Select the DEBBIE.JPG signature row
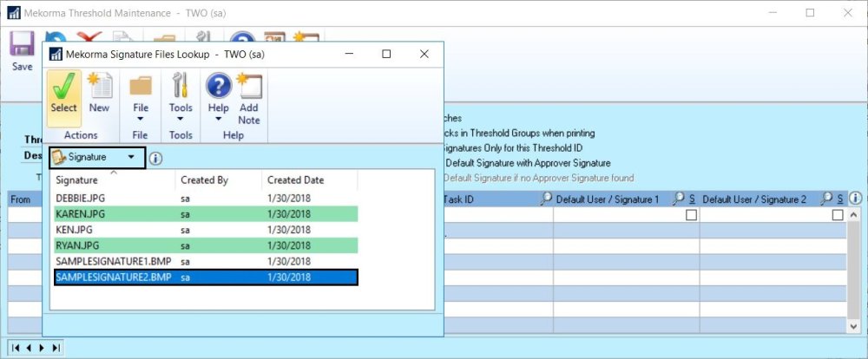 click(206, 198)
